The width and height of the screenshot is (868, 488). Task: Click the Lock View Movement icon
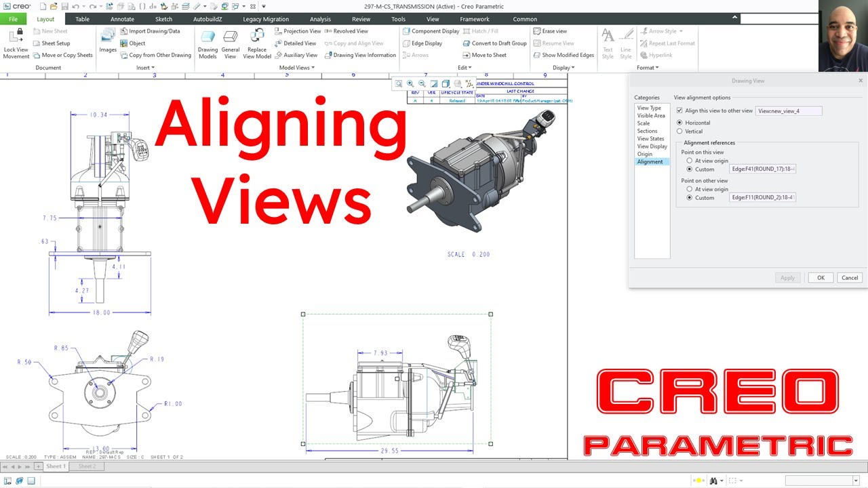pyautogui.click(x=16, y=36)
